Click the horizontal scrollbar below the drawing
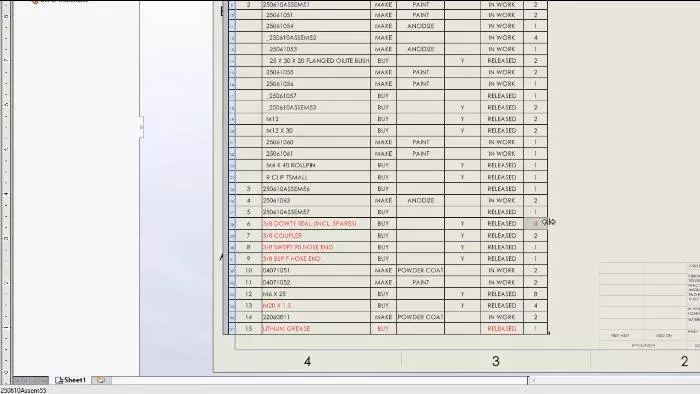 pyautogui.click(x=616, y=380)
